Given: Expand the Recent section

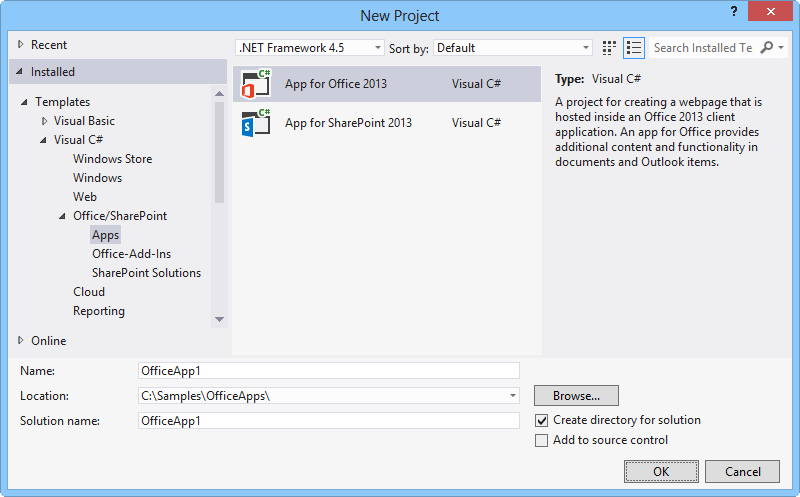Looking at the screenshot, I should 20,44.
